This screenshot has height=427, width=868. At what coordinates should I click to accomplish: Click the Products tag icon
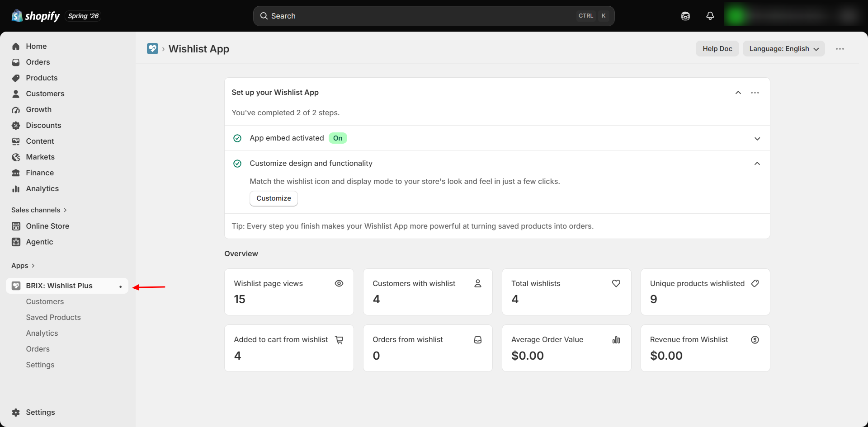tap(16, 78)
